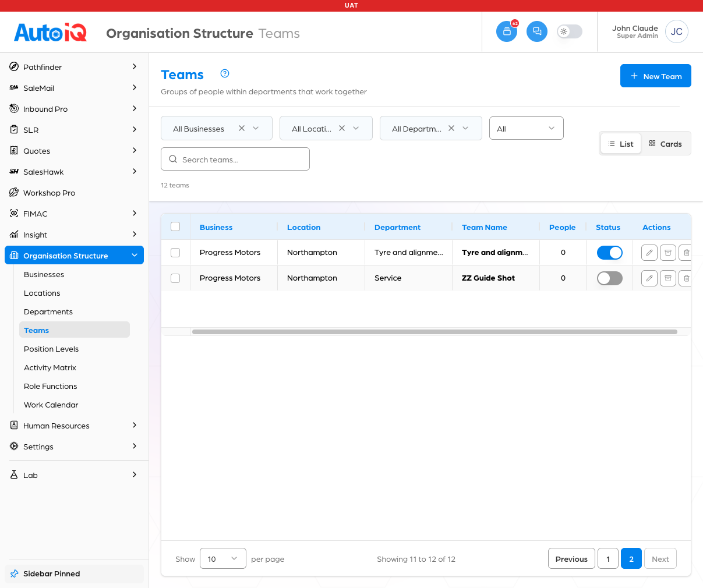Switch the light/dark theme toggle
Viewport: 703px width, 588px height.
[569, 31]
